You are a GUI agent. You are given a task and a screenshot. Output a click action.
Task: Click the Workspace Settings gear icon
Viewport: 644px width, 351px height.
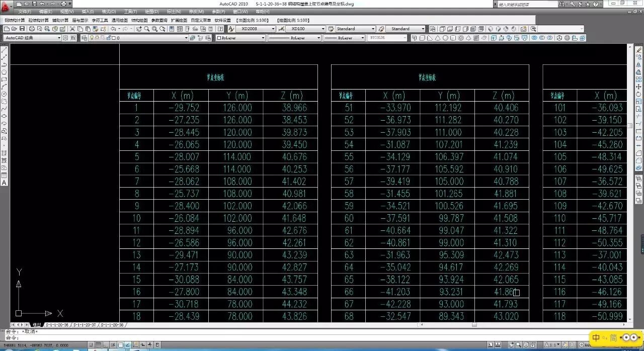tap(65, 38)
